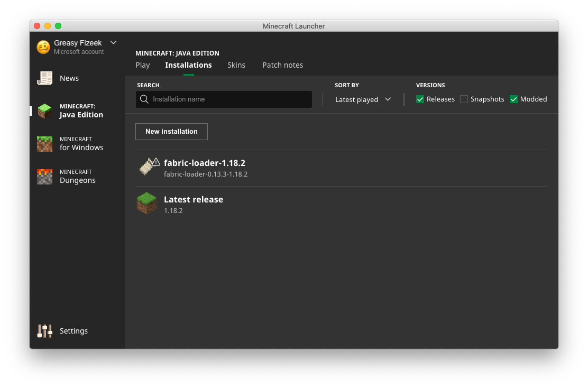The height and width of the screenshot is (388, 588).
Task: Switch to the Skins tab
Action: pos(236,65)
